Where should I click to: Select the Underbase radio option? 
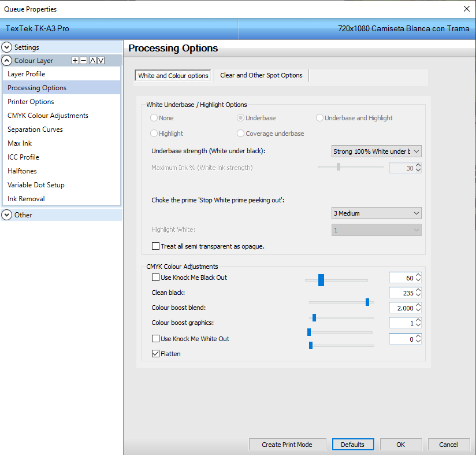point(240,118)
